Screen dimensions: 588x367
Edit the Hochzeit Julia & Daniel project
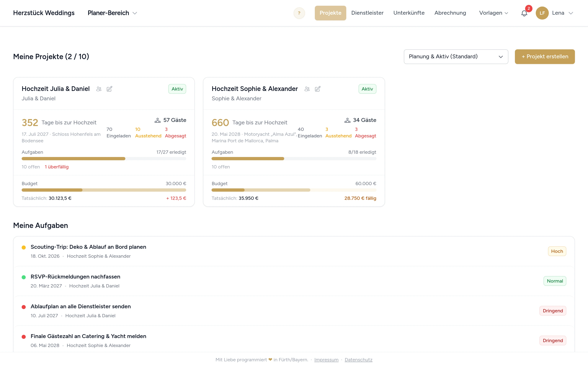(x=109, y=89)
